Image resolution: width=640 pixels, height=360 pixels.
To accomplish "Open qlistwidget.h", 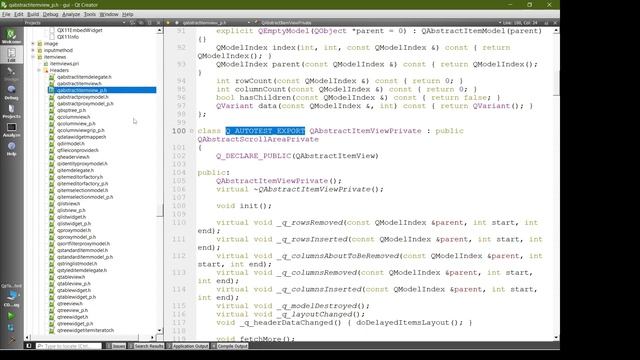I will (x=71, y=217).
